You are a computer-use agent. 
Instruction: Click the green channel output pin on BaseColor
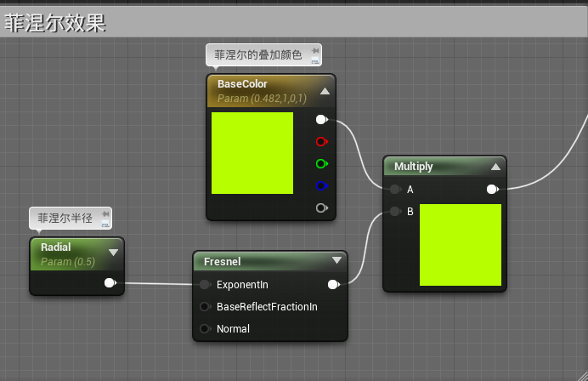pos(321,163)
